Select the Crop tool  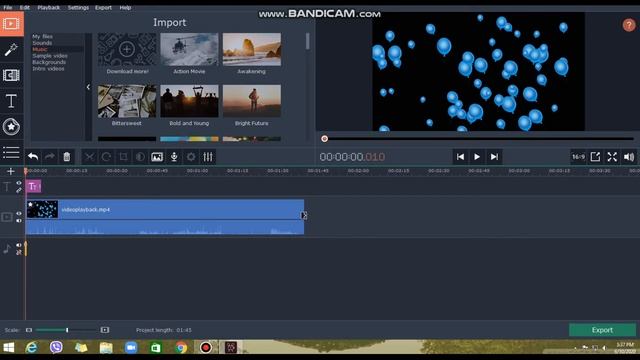tap(123, 157)
